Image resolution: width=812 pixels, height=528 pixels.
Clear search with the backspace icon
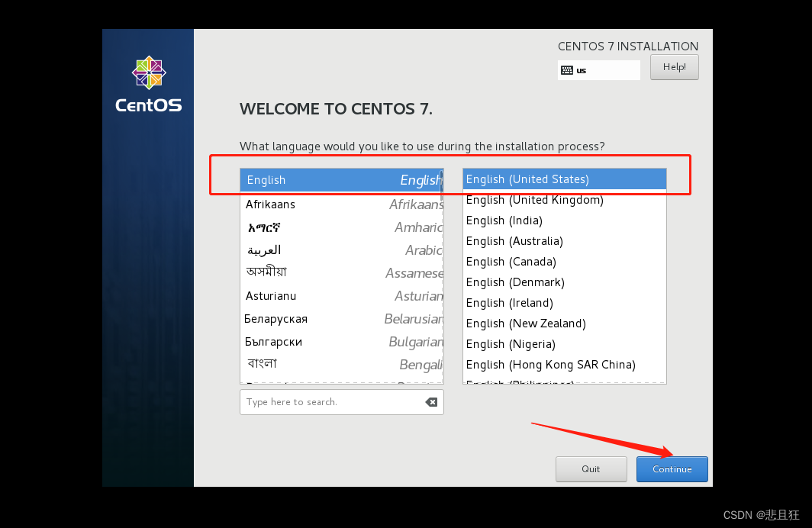431,402
